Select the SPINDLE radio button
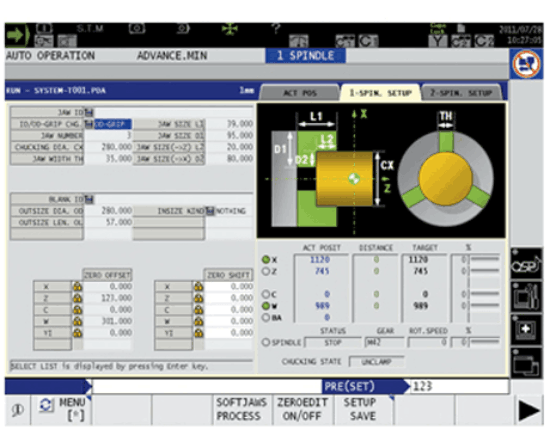This screenshot has width=550, height=448. pyautogui.click(x=266, y=342)
